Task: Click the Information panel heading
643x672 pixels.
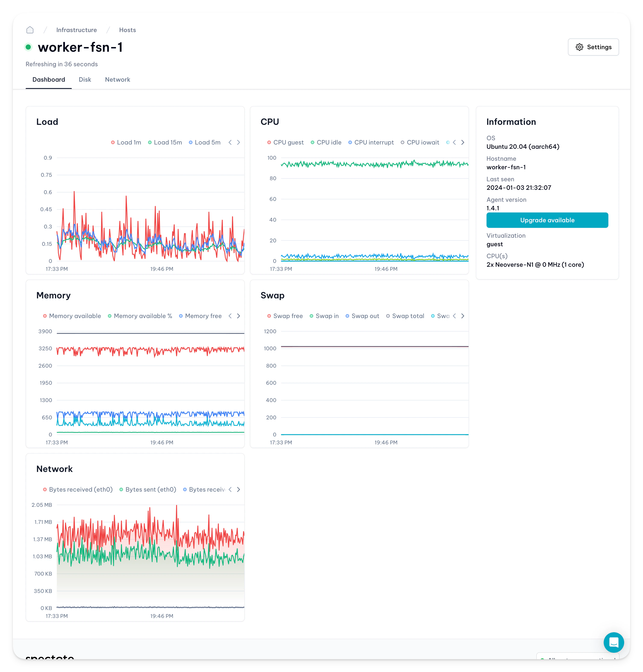Action: [x=511, y=122]
